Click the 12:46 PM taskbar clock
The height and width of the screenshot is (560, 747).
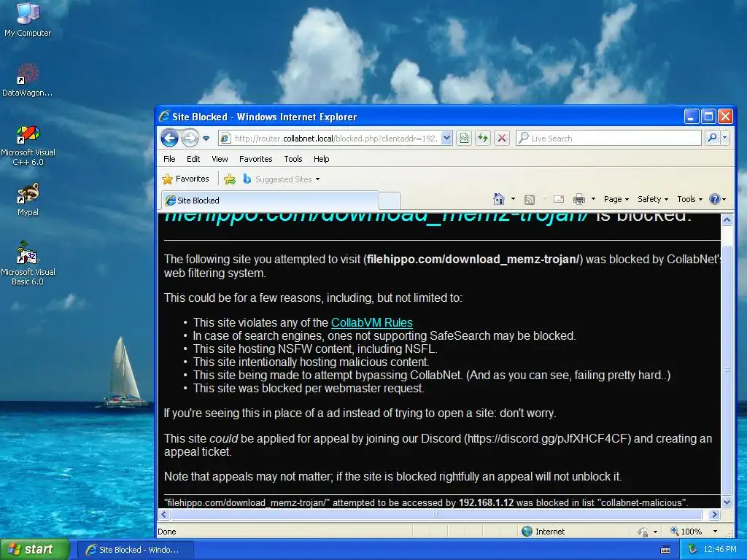tap(720, 550)
